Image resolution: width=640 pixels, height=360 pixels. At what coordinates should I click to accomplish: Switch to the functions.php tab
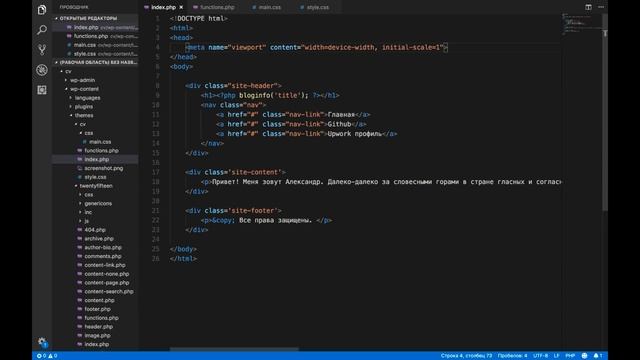[214, 7]
